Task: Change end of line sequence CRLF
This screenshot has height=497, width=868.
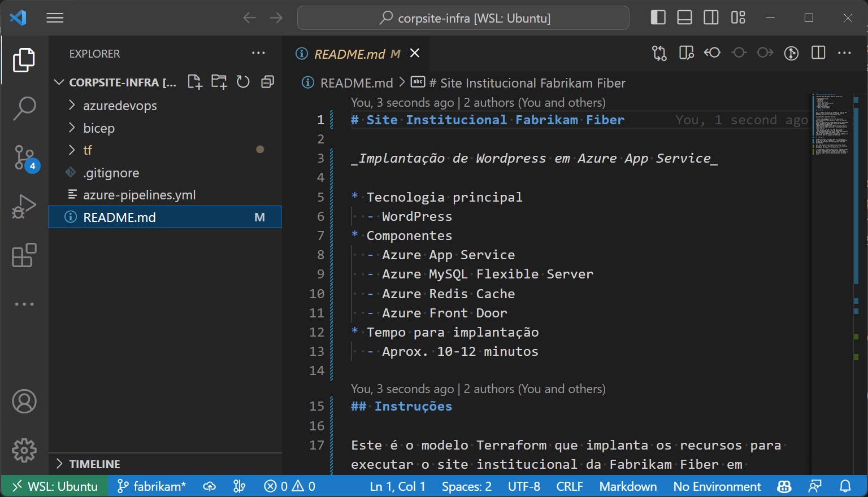Action: click(570, 486)
